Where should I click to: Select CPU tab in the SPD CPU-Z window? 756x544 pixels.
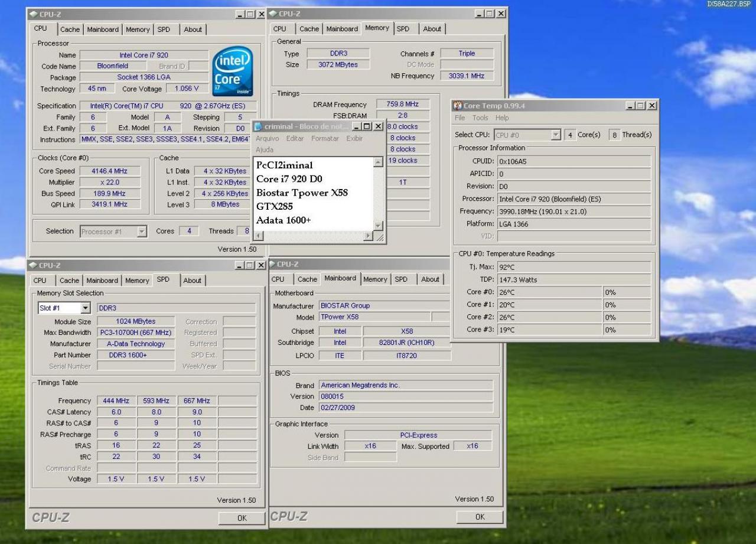click(x=40, y=281)
